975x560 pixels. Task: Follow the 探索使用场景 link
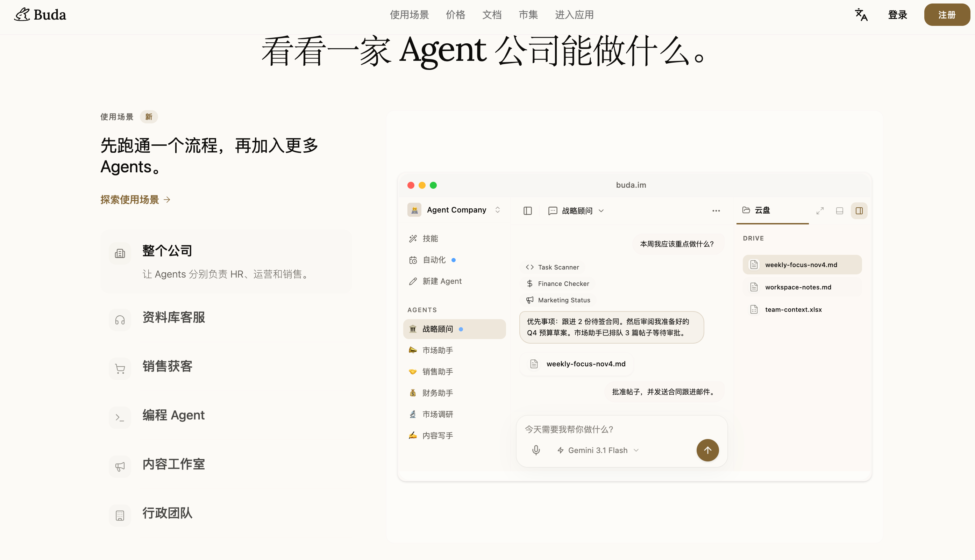point(135,200)
